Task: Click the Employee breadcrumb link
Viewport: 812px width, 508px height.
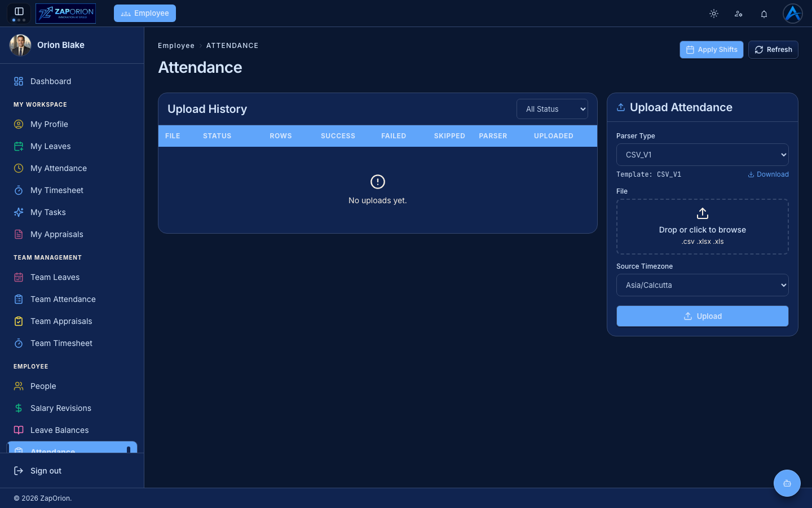Action: (x=176, y=46)
